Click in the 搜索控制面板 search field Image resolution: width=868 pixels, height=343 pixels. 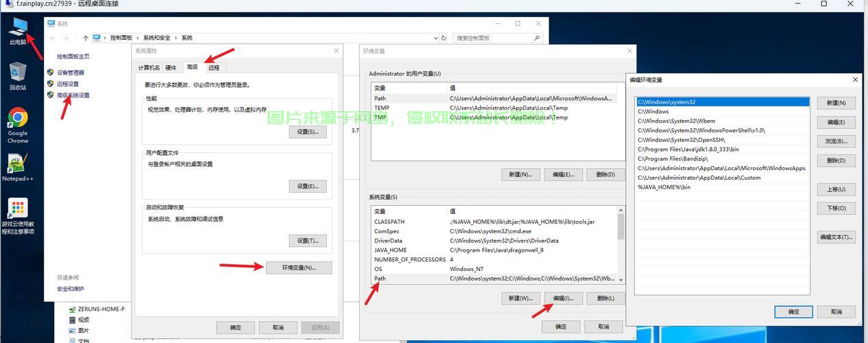point(493,38)
